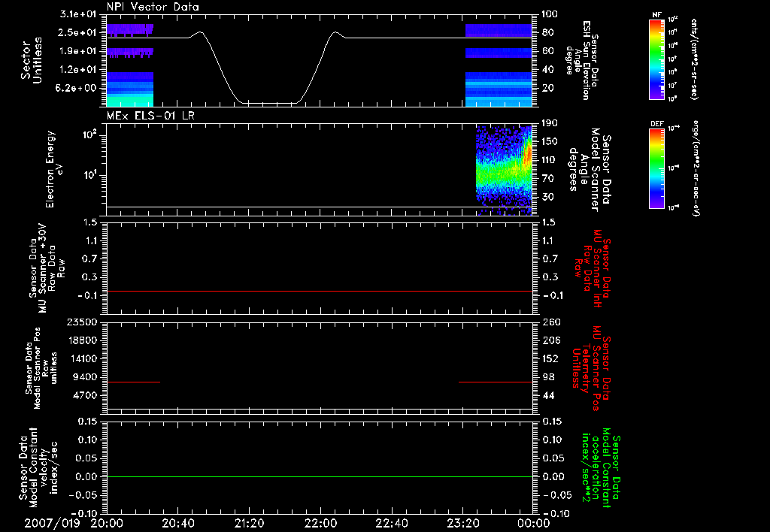Image resolution: width=770 pixels, height=532 pixels.
Task: Click the 'Sector Unitless' axis label
Action: coord(32,60)
